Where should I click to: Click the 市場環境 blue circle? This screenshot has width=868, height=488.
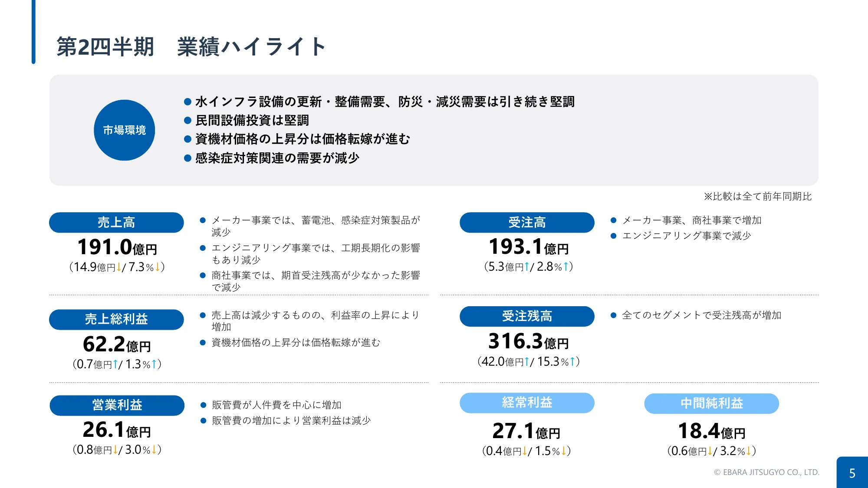click(x=124, y=130)
